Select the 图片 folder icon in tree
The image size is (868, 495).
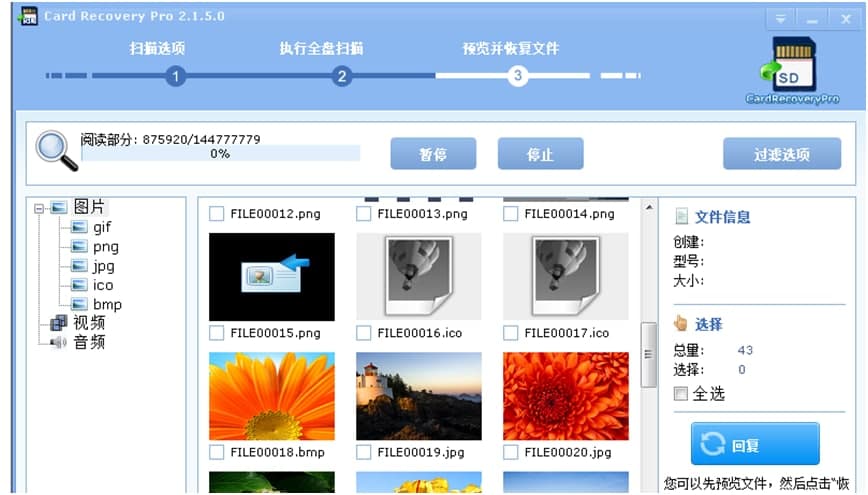[59, 208]
